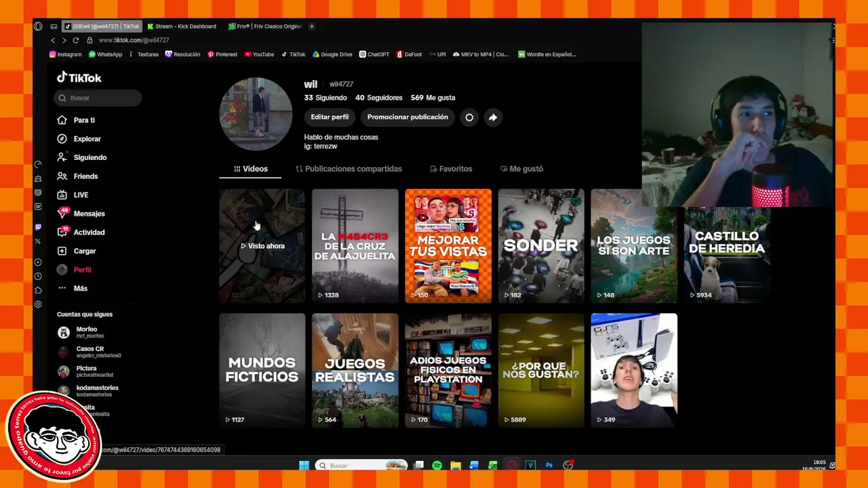
Task: Open the La Masacre de la Cruz de Alajuelita video
Action: pos(355,245)
